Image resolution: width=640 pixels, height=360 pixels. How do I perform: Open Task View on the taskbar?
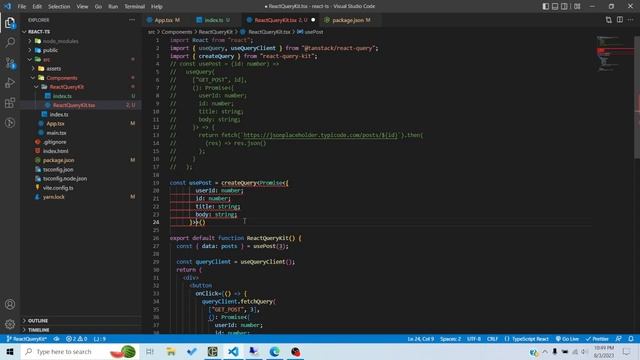(150, 351)
